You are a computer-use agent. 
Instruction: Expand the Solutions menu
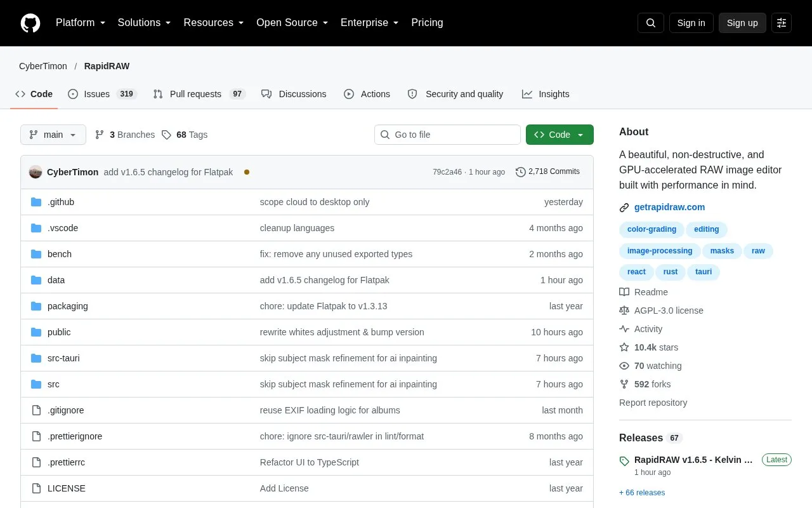(x=145, y=23)
